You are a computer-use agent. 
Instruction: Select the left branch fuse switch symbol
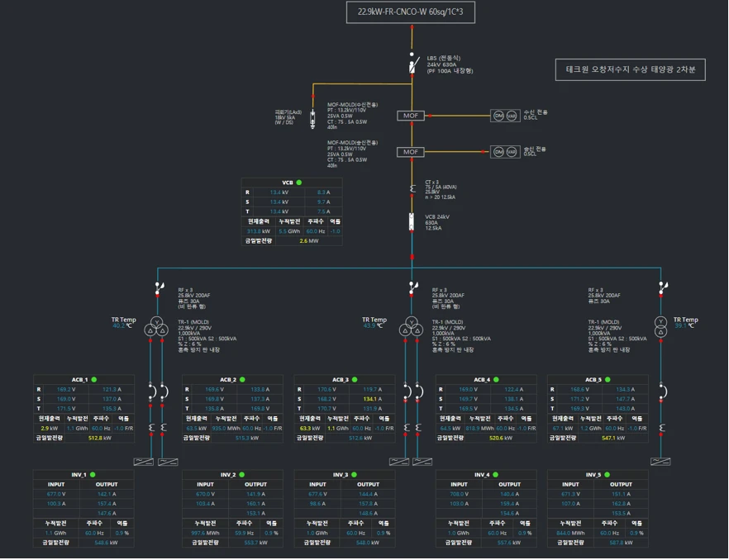point(159,288)
